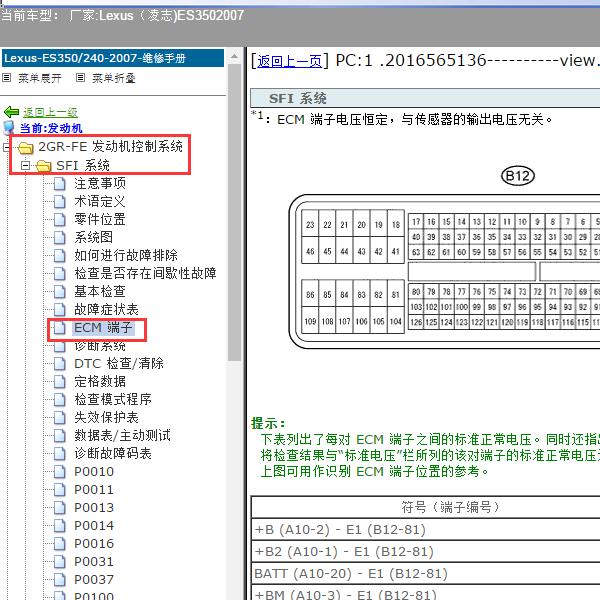The width and height of the screenshot is (600, 600).
Task: Click the document icon beside 检查模式程序
Action: 60,399
